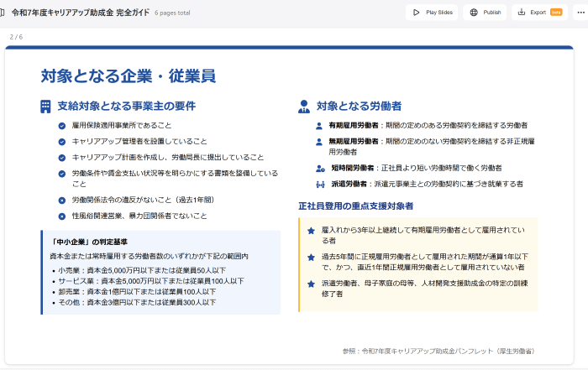The image size is (588, 370).
Task: Click the user icon beside 有期雇用労働者
Action: pyautogui.click(x=319, y=126)
